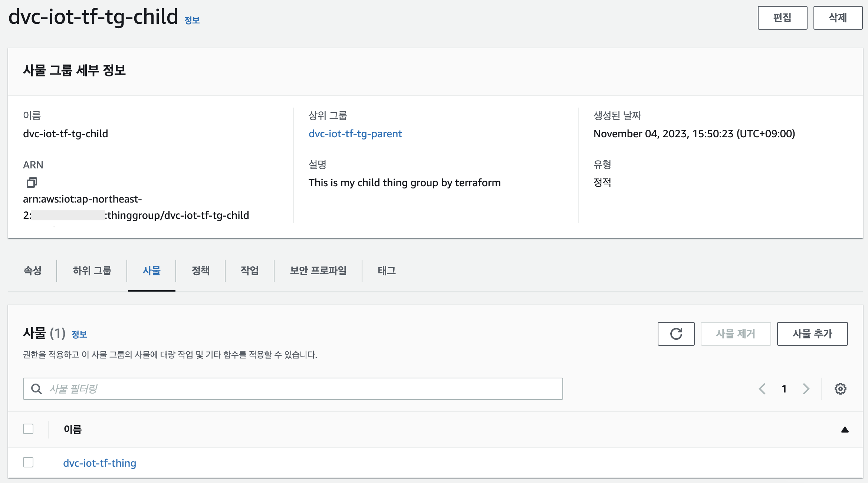Open table preferences gear icon
868x483 pixels.
(840, 389)
